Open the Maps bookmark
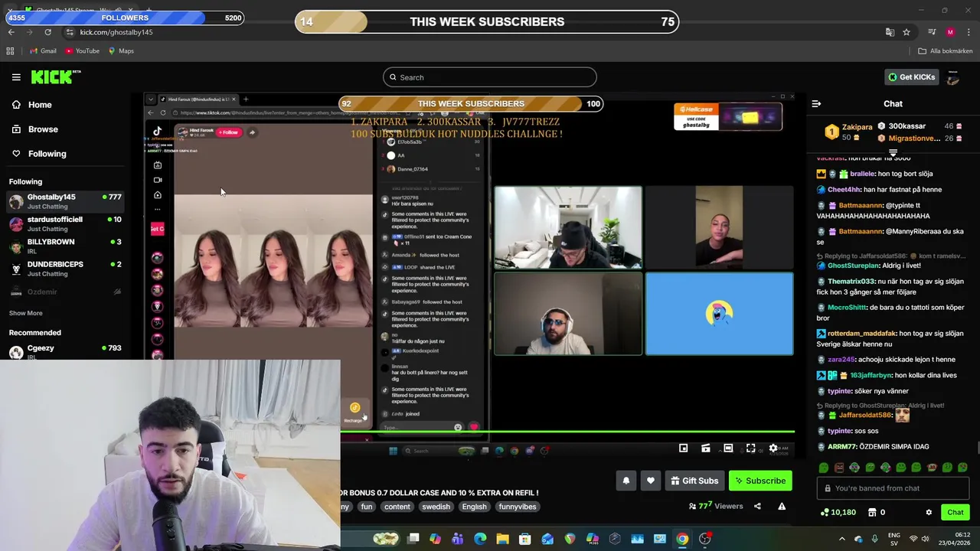 tap(121, 51)
